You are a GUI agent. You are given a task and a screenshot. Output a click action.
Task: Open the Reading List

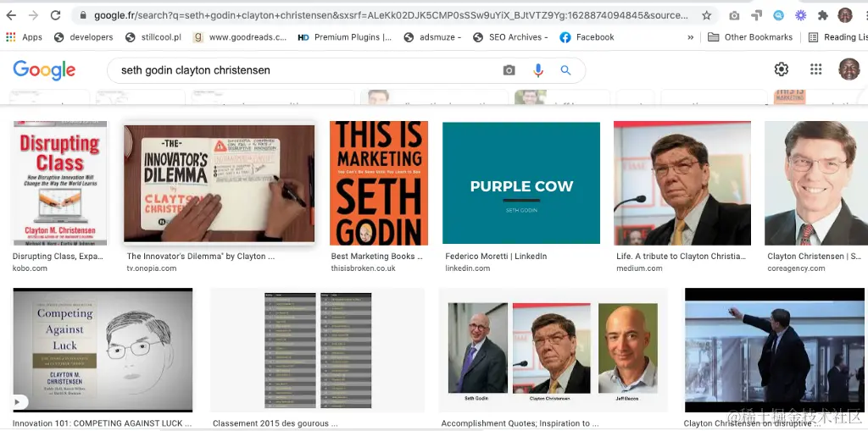[x=837, y=37]
